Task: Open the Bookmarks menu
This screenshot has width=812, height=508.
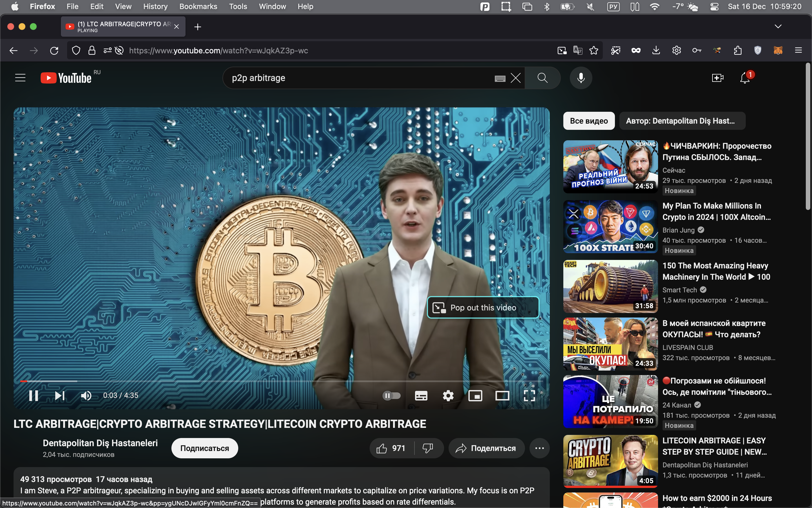Action: click(198, 6)
